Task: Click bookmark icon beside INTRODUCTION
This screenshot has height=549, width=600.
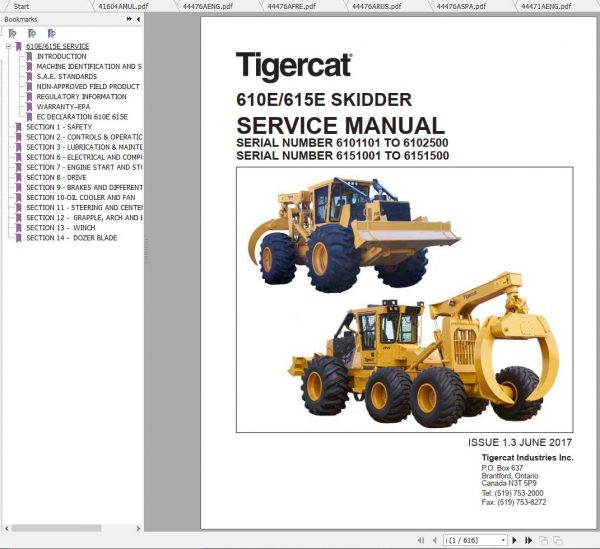Action: (29, 57)
